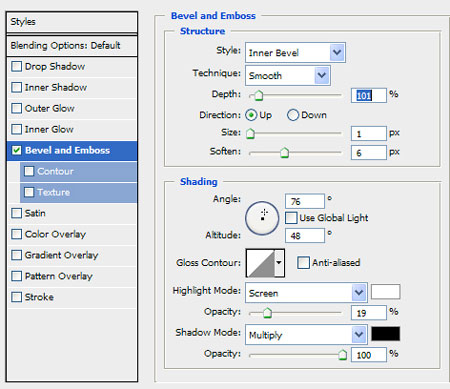Expand the Gloss Contour picker arrow

tap(279, 263)
